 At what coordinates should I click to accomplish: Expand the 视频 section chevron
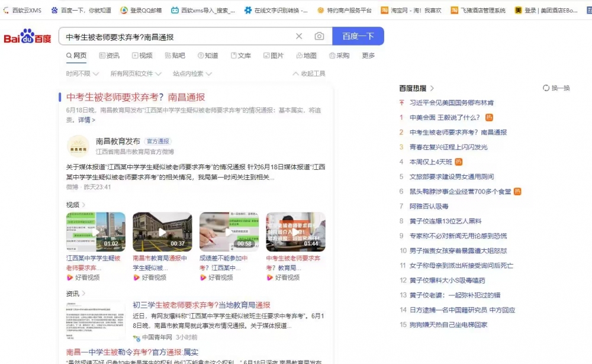83,205
